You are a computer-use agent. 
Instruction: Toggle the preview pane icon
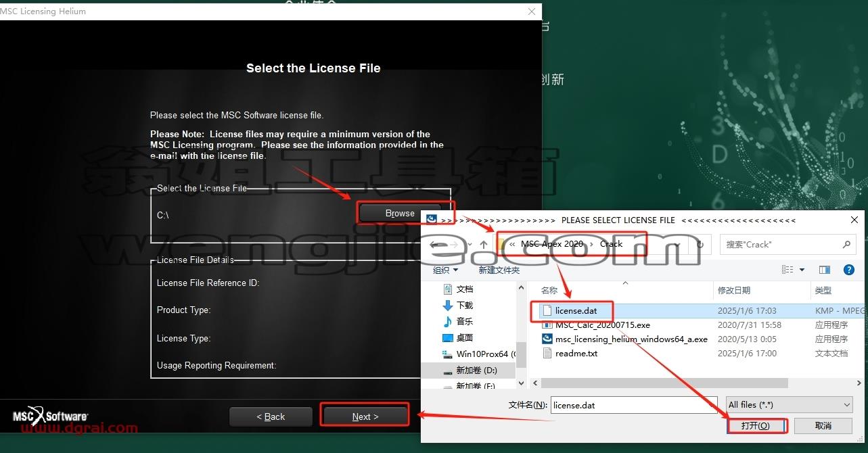click(824, 270)
